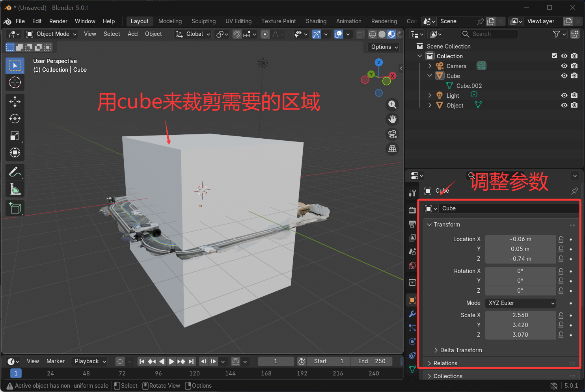Open the Render properties tab
This screenshot has height=392, width=585.
point(412,210)
